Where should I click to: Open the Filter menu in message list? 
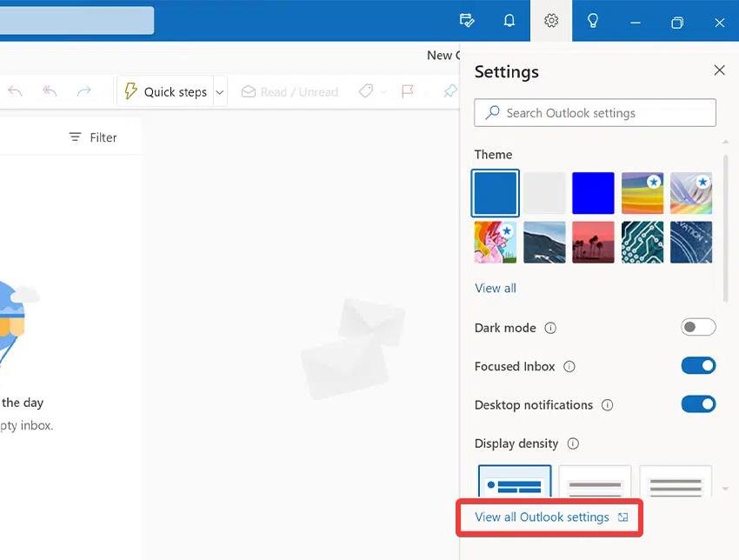point(92,137)
